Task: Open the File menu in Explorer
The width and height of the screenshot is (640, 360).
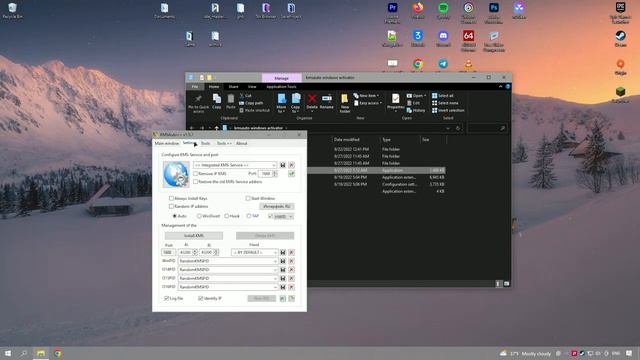Action: point(195,87)
